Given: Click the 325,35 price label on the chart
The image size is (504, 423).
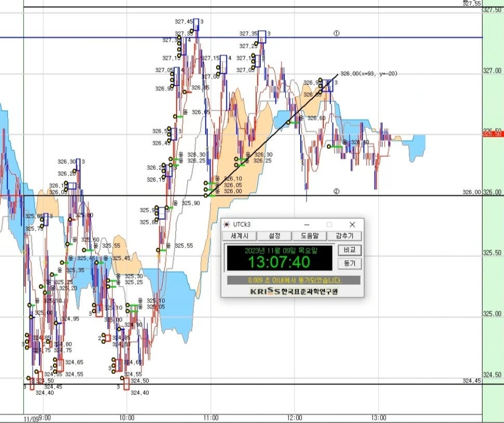Looking at the screenshot, I should click(x=75, y=270).
